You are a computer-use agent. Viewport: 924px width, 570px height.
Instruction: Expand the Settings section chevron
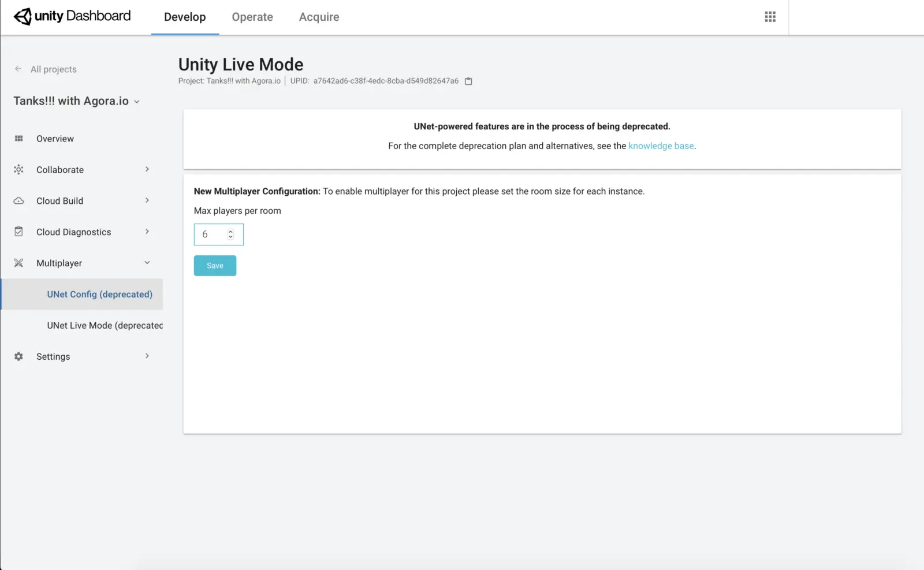point(147,356)
